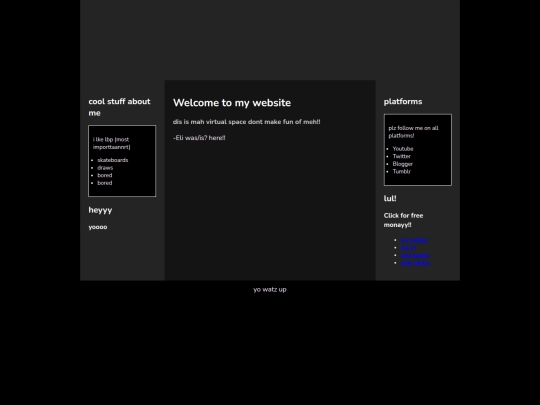Select the "skateboards" list item
Screen dimensions: 540x405
point(113,160)
